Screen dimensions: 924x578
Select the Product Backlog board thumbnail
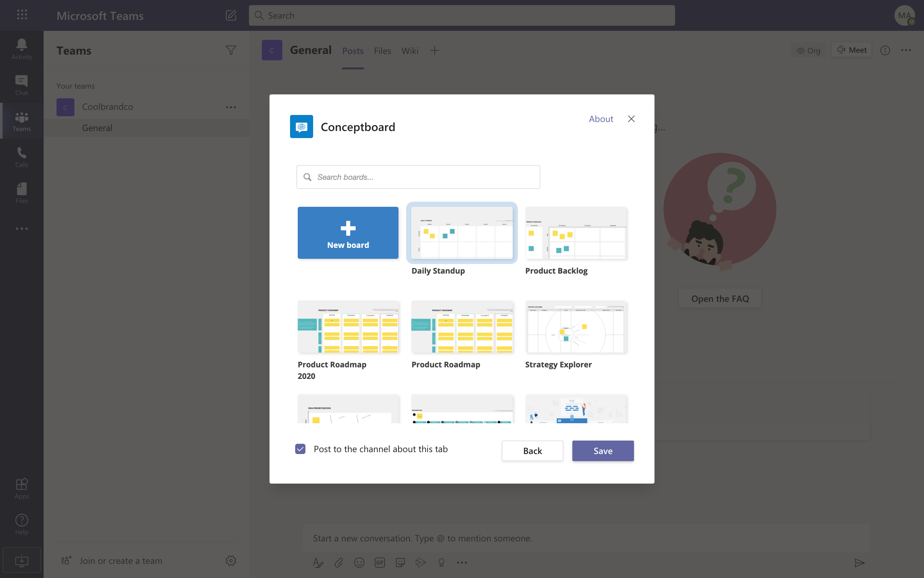[576, 233]
